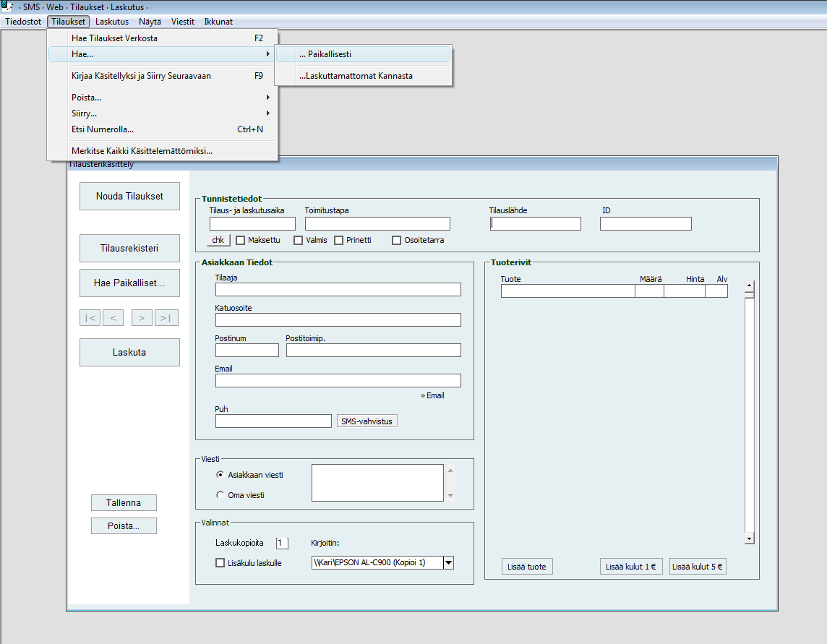The width and height of the screenshot is (827, 644).
Task: Open the Laskutus menu
Action: coord(112,22)
